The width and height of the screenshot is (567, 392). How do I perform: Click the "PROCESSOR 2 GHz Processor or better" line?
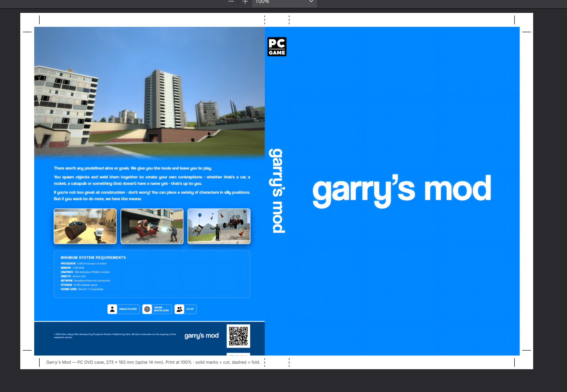[x=84, y=264]
